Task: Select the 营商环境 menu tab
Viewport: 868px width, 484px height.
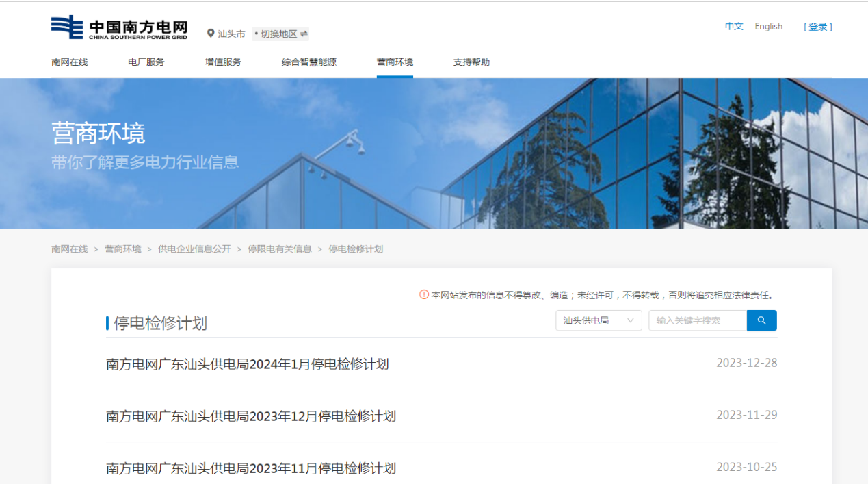Action: pos(395,62)
